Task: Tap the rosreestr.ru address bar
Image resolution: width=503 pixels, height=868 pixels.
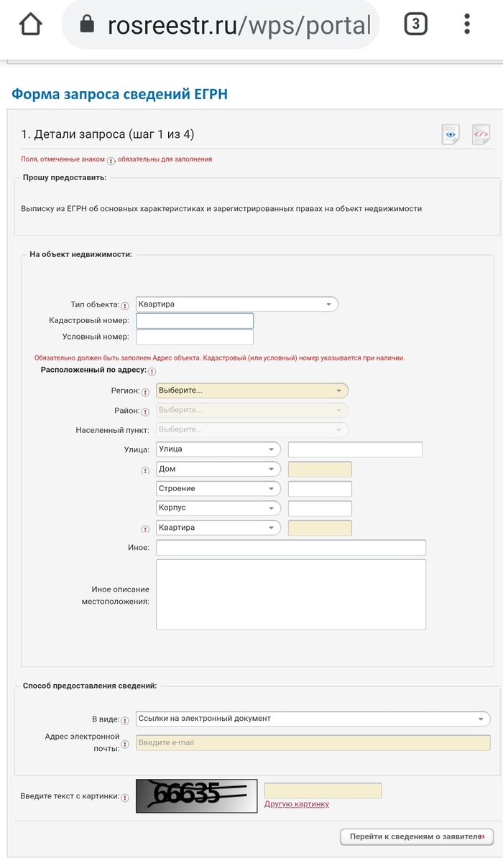Action: coord(237,25)
